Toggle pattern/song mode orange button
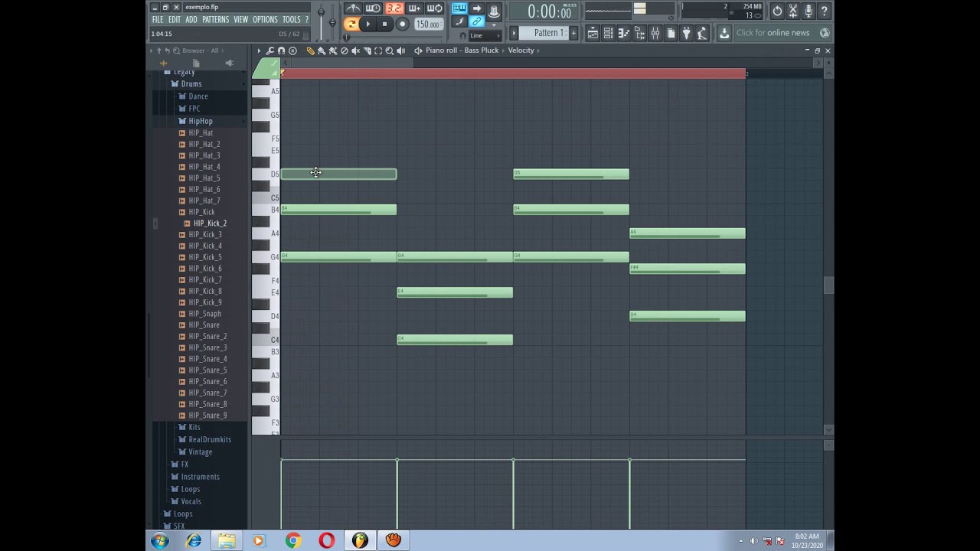This screenshot has height=551, width=980. point(351,24)
